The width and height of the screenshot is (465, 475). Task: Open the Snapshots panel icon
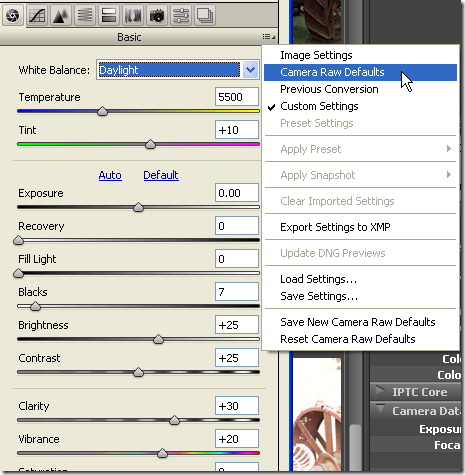pyautogui.click(x=204, y=16)
